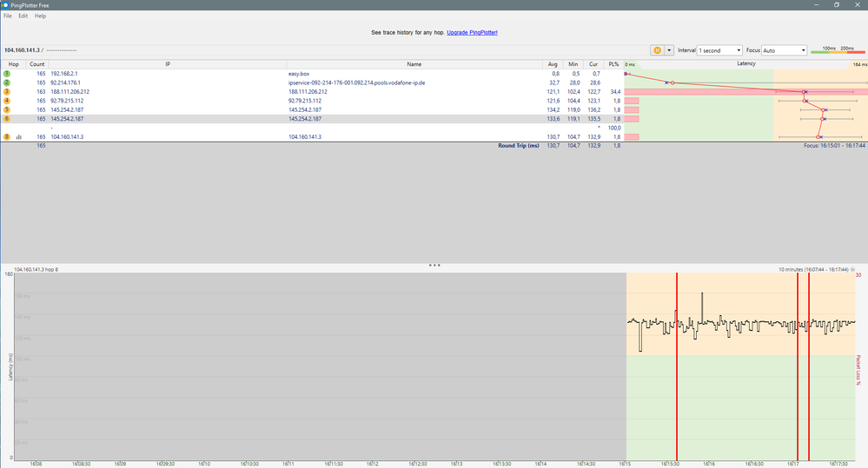Sort by the Count column header

[x=37, y=64]
